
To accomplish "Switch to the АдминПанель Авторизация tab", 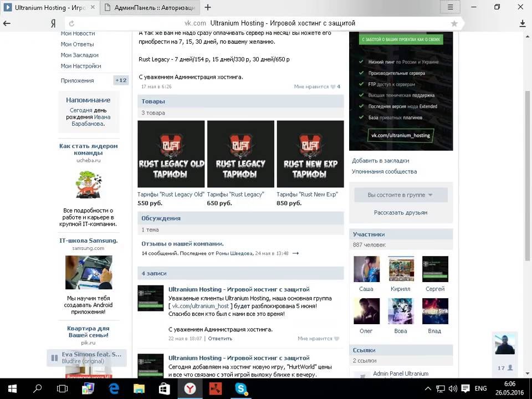I will pyautogui.click(x=150, y=7).
